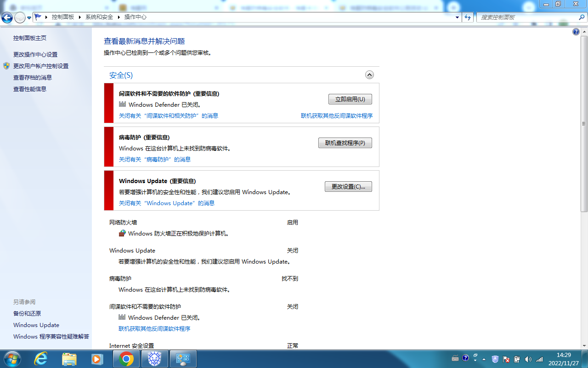Open 更改操作中心设置
The image size is (588, 368).
[35, 55]
